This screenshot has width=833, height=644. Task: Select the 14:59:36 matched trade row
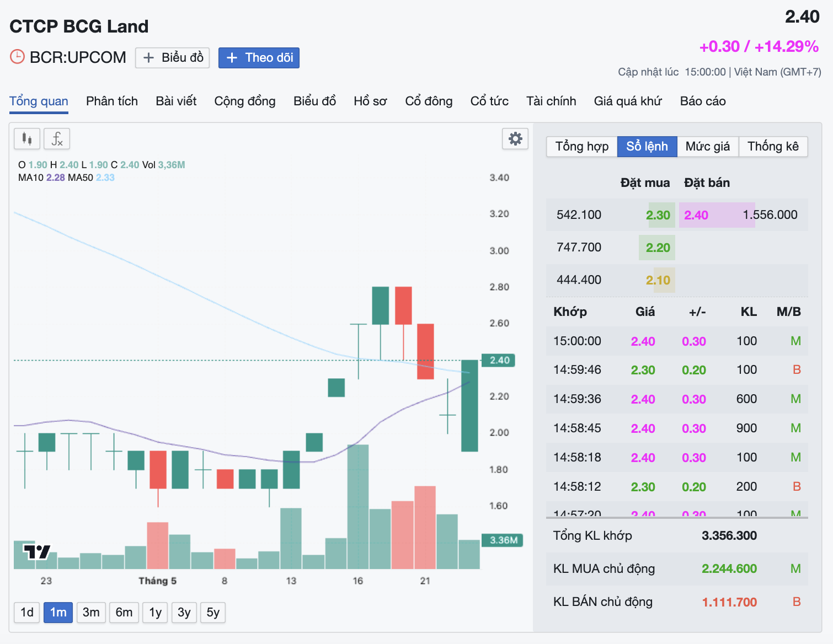click(677, 399)
